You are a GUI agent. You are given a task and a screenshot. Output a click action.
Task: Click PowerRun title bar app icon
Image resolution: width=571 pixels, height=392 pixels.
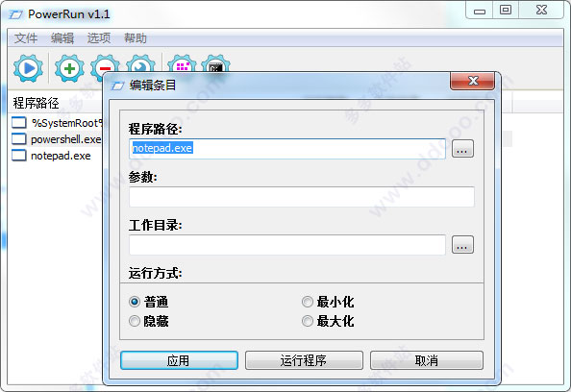pos(16,14)
